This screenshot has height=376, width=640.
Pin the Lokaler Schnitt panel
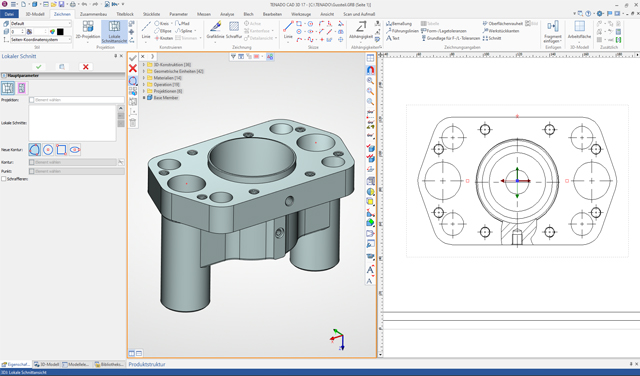pyautogui.click(x=116, y=56)
